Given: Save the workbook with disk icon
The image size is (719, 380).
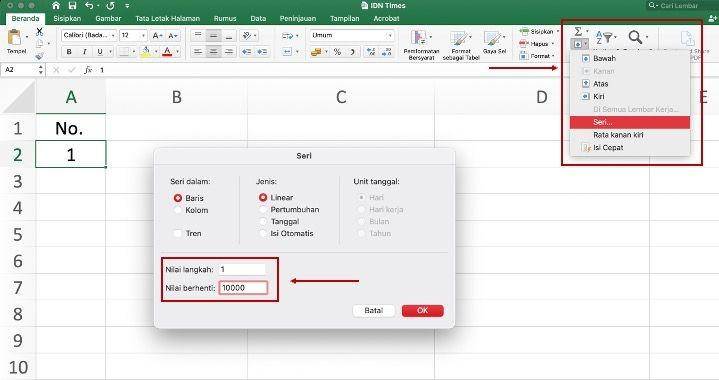Looking at the screenshot, I should (72, 6).
